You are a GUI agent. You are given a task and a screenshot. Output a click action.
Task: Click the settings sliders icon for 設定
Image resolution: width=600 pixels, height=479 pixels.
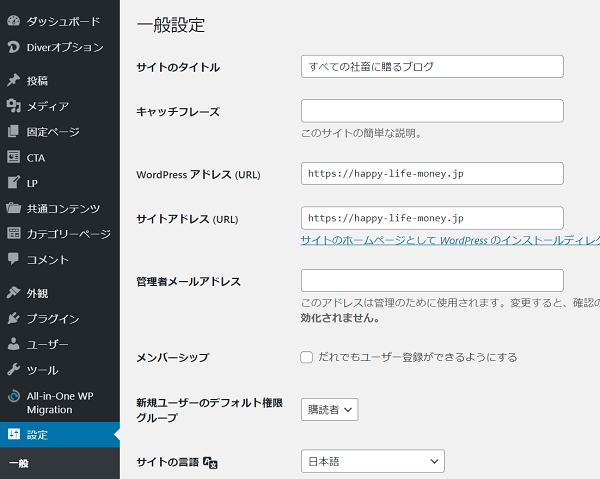13,434
